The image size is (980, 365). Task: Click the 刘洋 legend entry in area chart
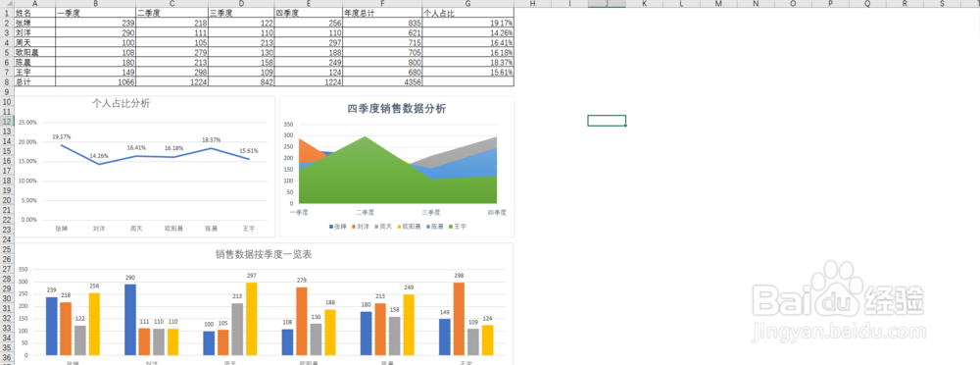tap(360, 226)
